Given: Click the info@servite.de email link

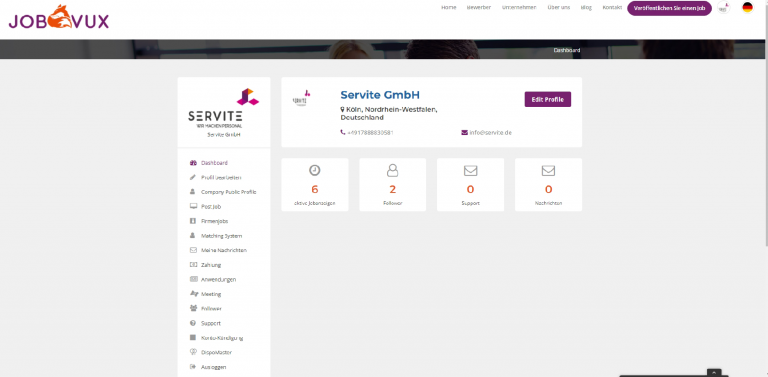Looking at the screenshot, I should (x=490, y=132).
